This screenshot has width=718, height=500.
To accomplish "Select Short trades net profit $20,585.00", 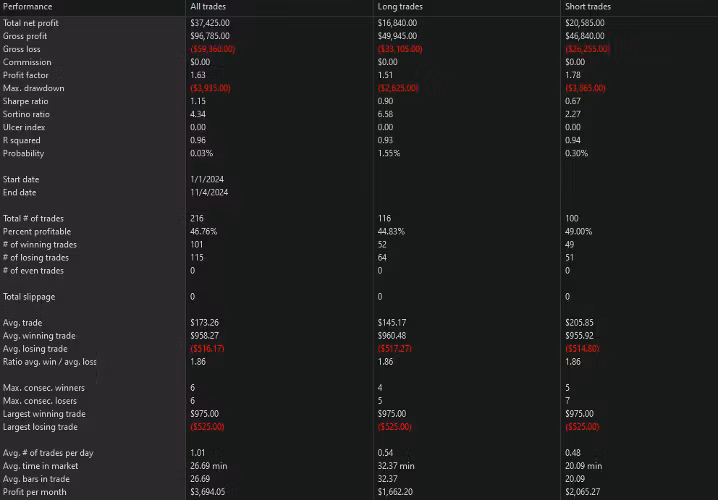I will coord(586,22).
